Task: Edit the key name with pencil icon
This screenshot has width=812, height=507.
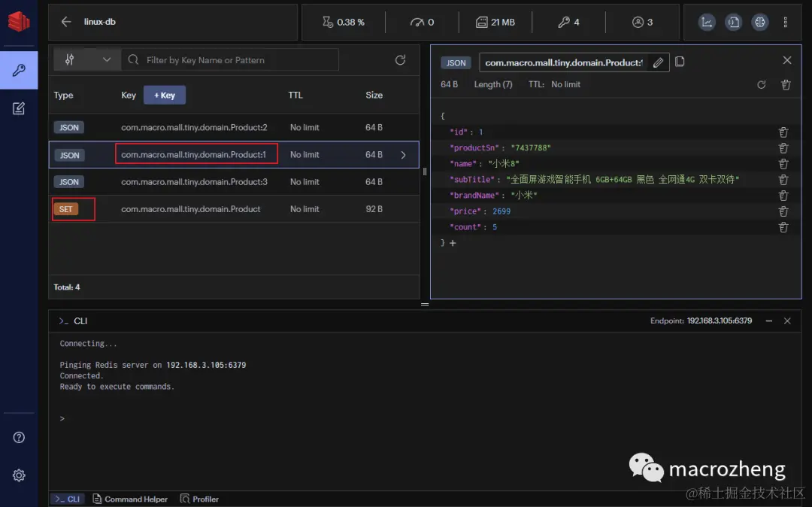Action: point(658,62)
